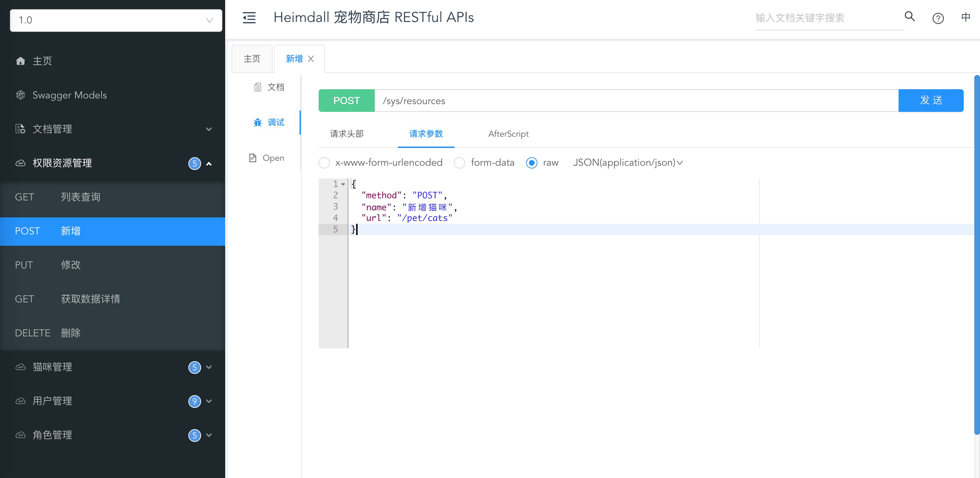
Task: Open the 请求参数 tab
Action: tap(426, 134)
